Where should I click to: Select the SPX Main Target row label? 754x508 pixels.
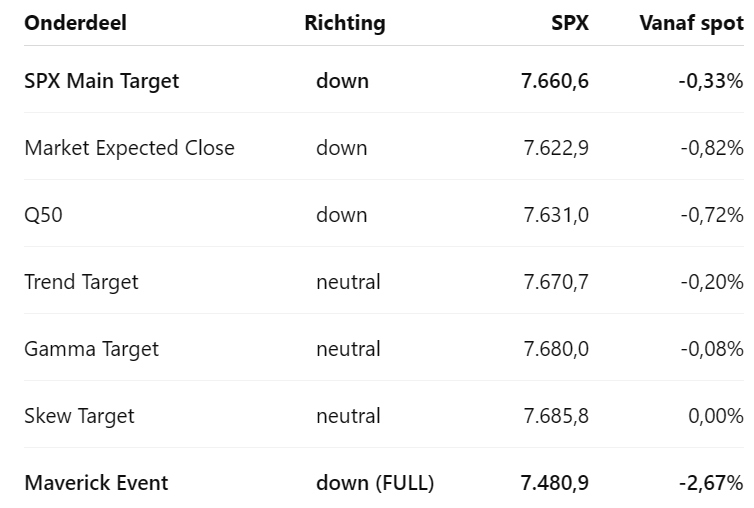coord(101,81)
